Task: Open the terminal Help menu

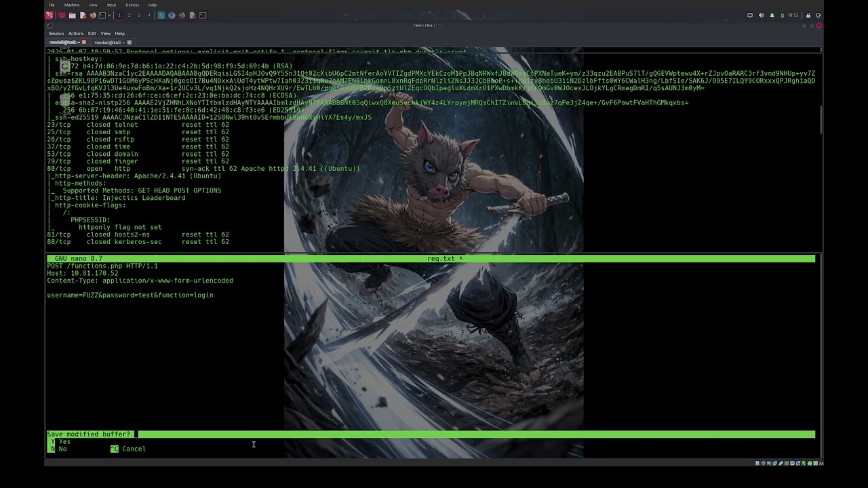Action: (x=120, y=33)
